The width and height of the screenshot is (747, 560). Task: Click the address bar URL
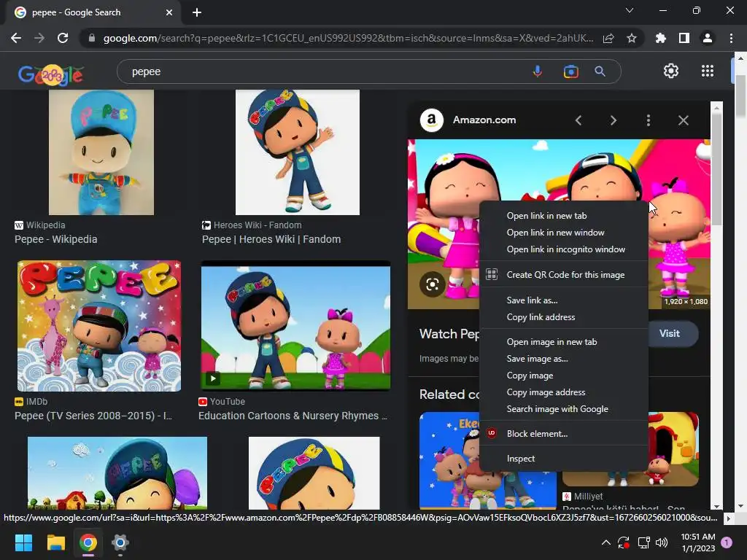(348, 38)
